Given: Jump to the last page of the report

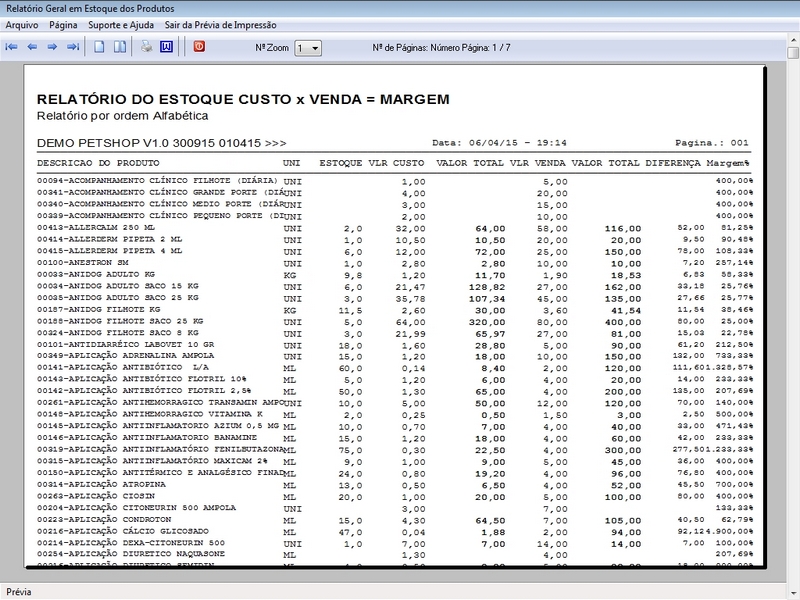Looking at the screenshot, I should [72, 47].
